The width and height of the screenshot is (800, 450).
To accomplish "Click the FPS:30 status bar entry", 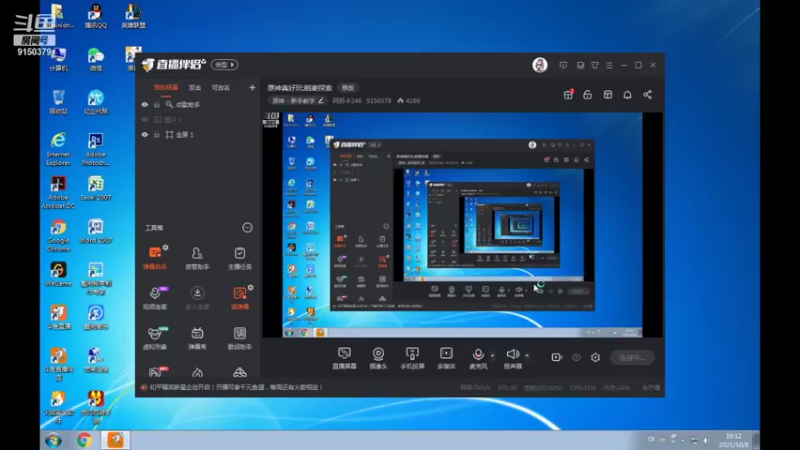I will (507, 388).
